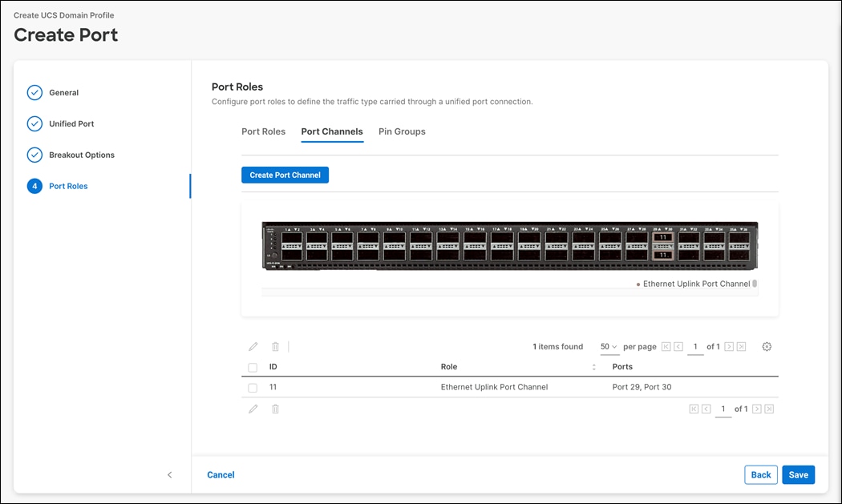Click the next page arrow below the table
842x504 pixels.
pos(755,409)
